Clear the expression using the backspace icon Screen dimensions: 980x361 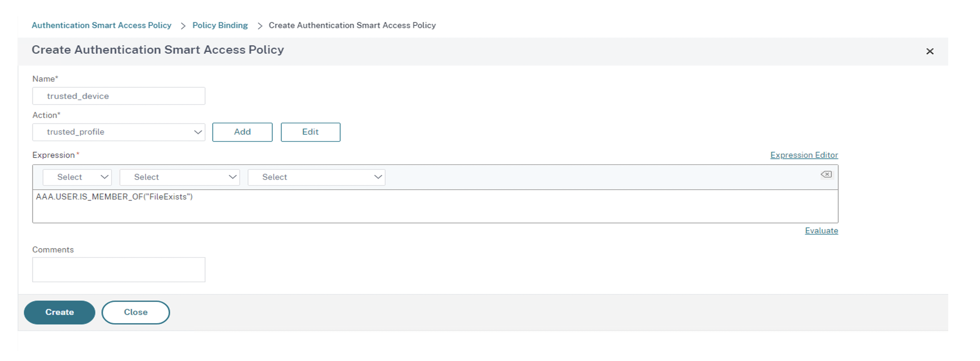click(x=826, y=174)
